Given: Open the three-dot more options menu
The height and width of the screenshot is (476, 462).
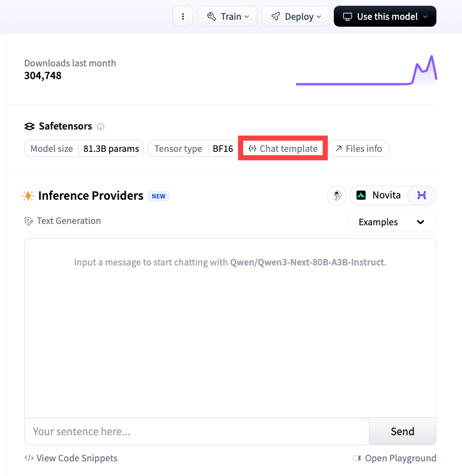Looking at the screenshot, I should coord(183,17).
